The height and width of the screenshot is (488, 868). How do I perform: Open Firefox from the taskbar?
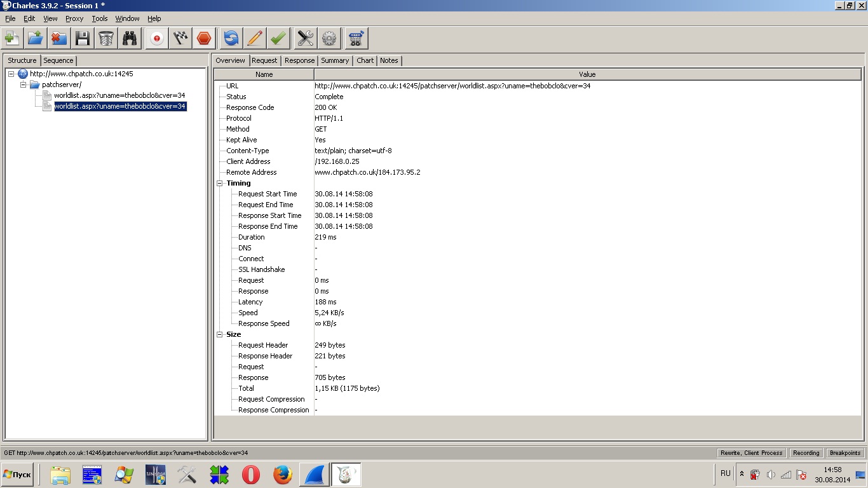(283, 475)
